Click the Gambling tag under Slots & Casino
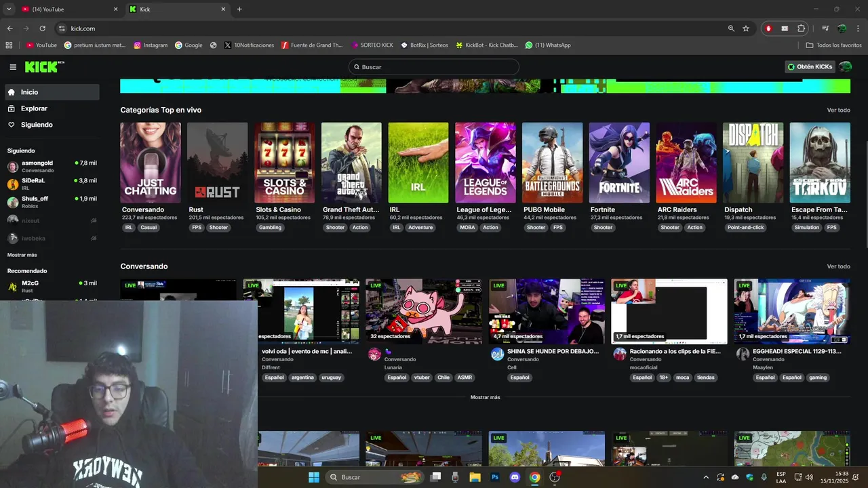The width and height of the screenshot is (868, 488). tap(270, 228)
